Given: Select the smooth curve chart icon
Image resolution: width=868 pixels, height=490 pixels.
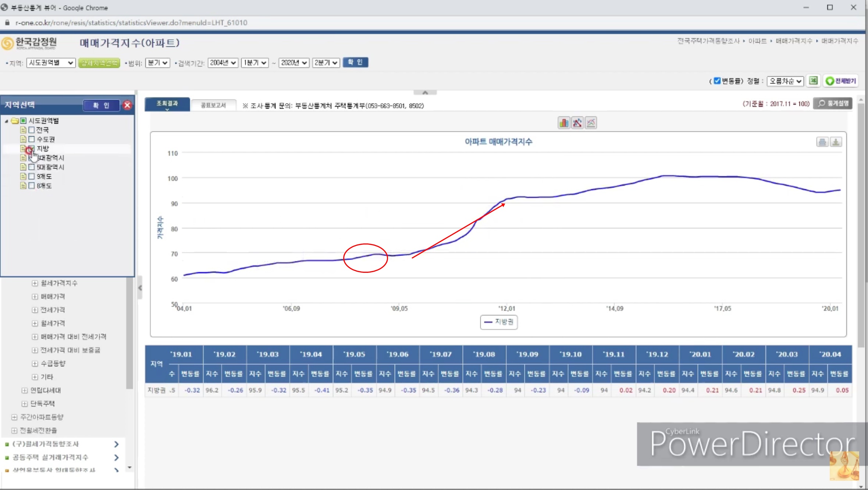Looking at the screenshot, I should [591, 123].
